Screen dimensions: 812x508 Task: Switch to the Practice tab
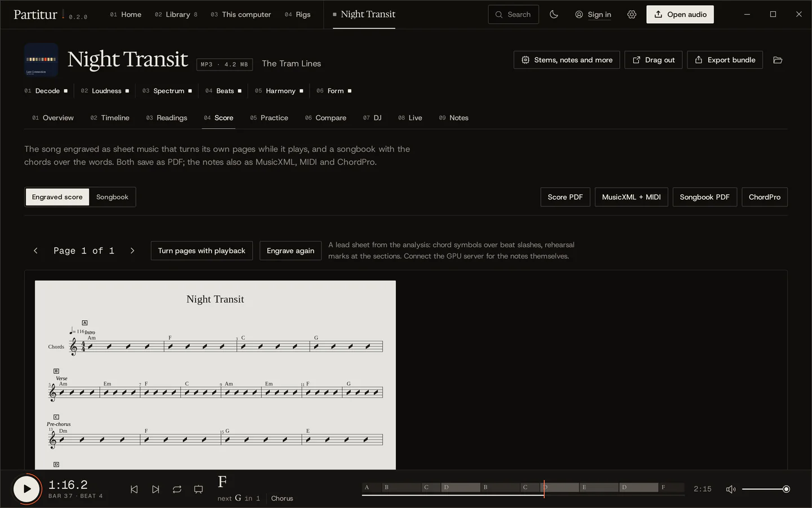(269, 118)
